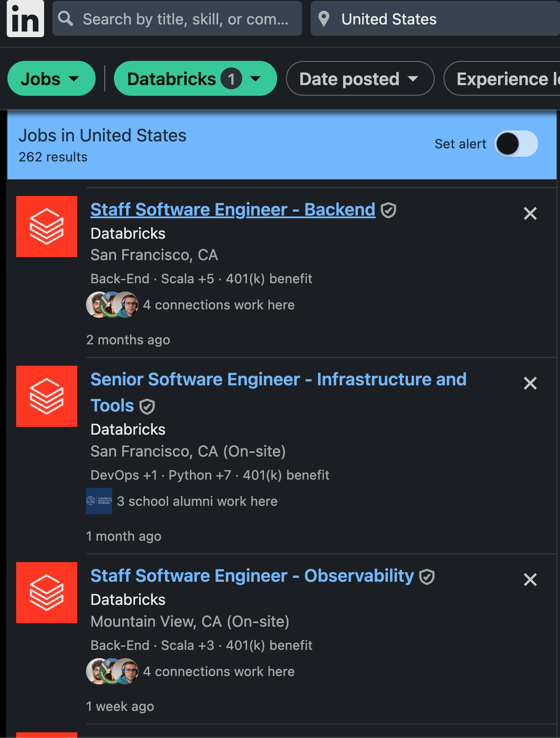Open Staff Software Engineer - Observability job

tap(252, 576)
